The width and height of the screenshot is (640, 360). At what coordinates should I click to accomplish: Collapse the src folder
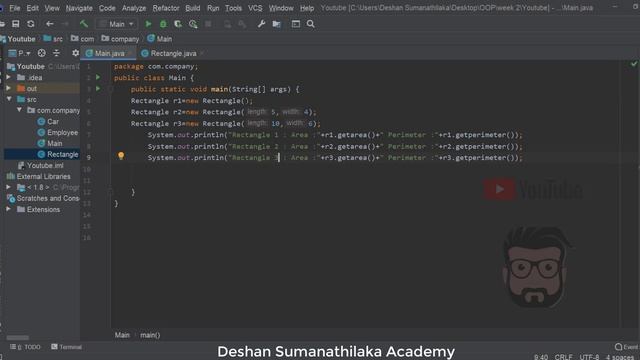coord(9,99)
